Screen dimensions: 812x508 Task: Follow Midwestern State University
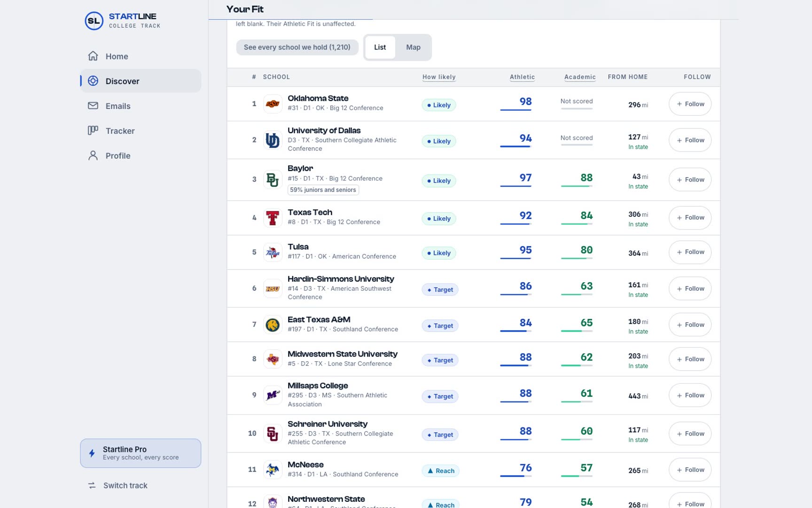[690, 359]
